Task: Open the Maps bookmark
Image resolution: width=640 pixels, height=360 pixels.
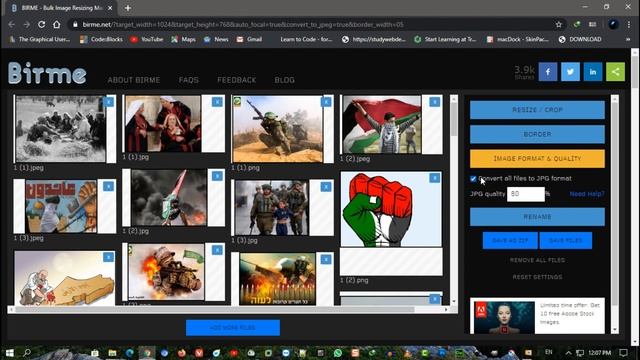Action: point(183,39)
